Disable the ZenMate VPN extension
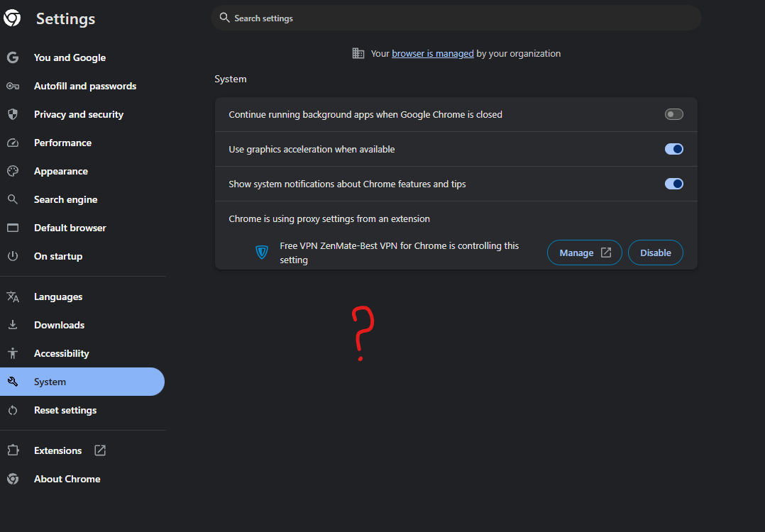The height and width of the screenshot is (532, 765). [x=655, y=253]
